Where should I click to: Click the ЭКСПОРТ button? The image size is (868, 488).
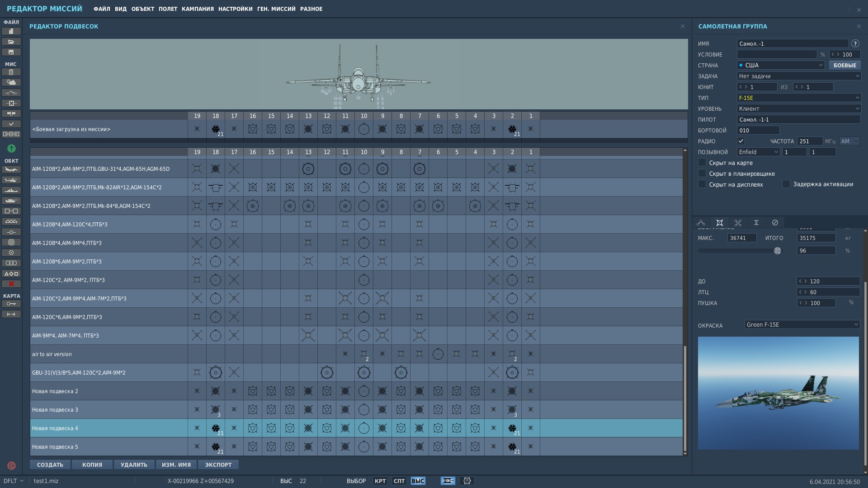[x=218, y=465]
